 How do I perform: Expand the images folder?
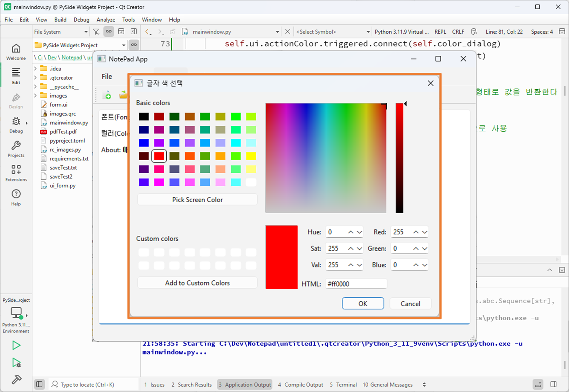click(x=35, y=96)
